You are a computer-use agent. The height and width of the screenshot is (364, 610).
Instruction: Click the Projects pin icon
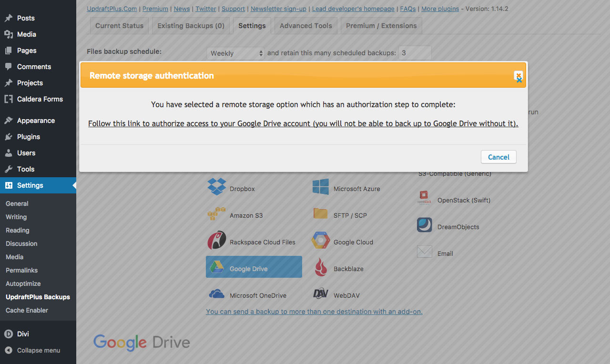coord(9,83)
